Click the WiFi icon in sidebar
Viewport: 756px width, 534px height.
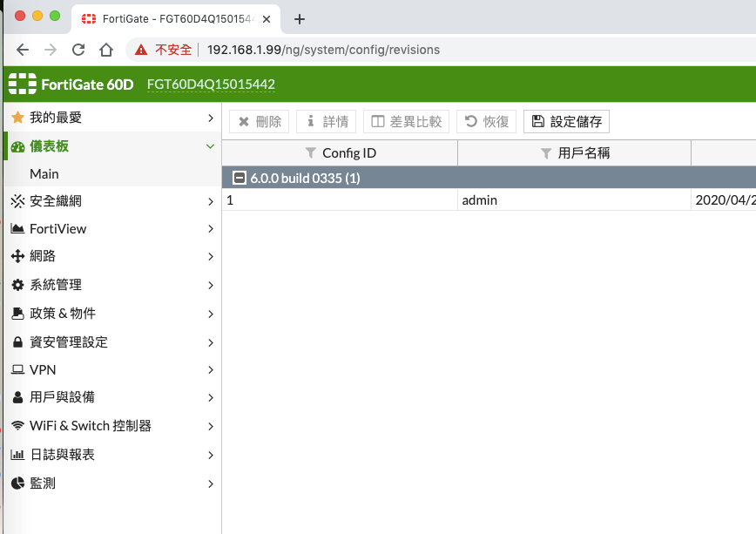(x=17, y=425)
